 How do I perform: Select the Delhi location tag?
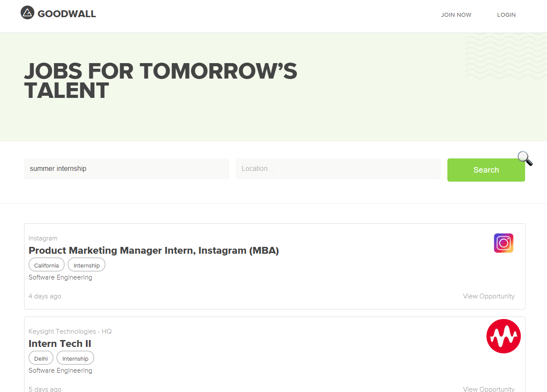click(x=41, y=359)
